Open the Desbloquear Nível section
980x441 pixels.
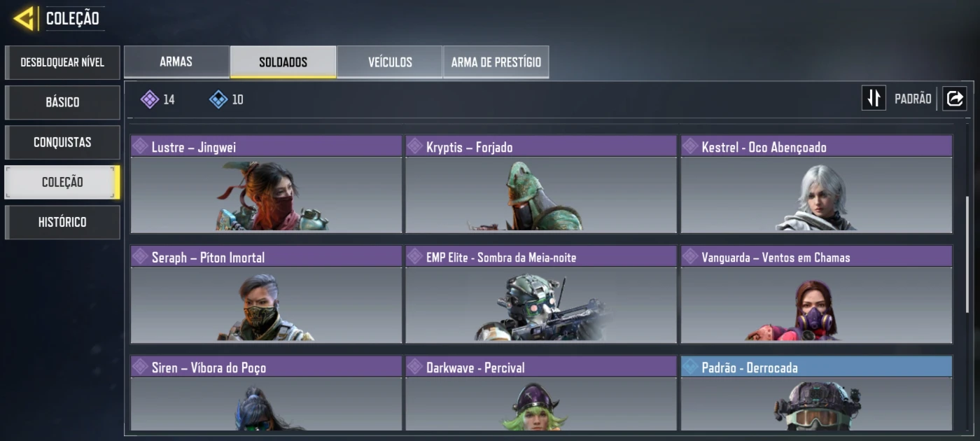pos(62,62)
